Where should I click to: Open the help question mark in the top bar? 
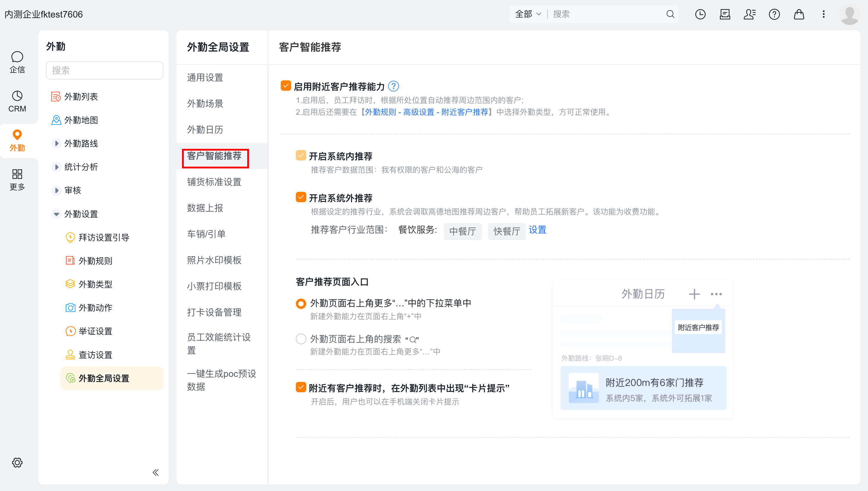coord(774,14)
